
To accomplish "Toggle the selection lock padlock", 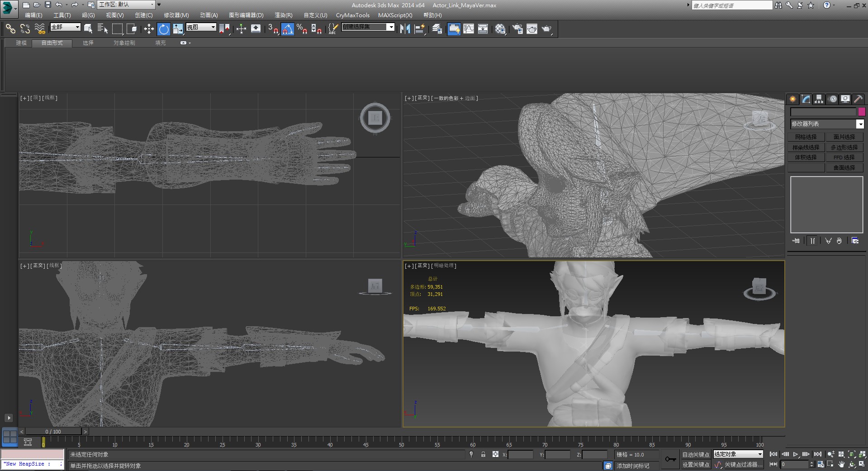I will pos(483,454).
